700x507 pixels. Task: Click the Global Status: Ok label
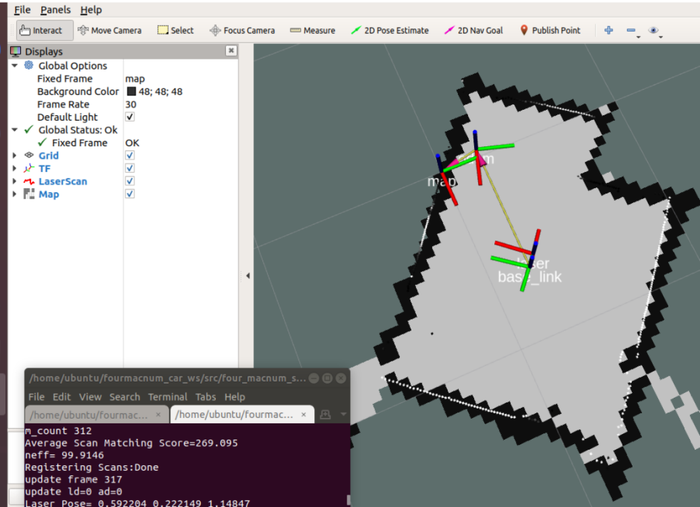(78, 130)
